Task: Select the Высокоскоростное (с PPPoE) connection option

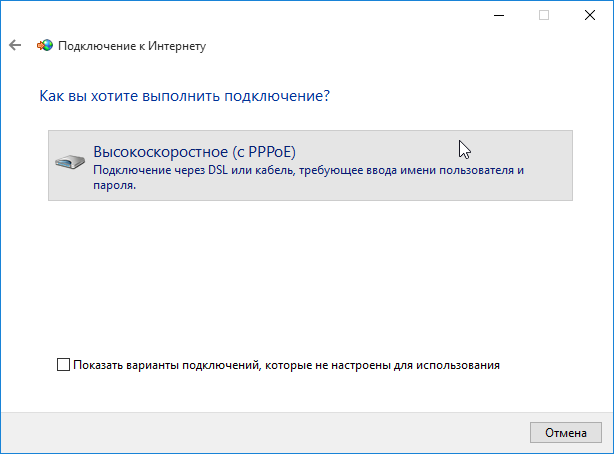Action: (x=310, y=165)
